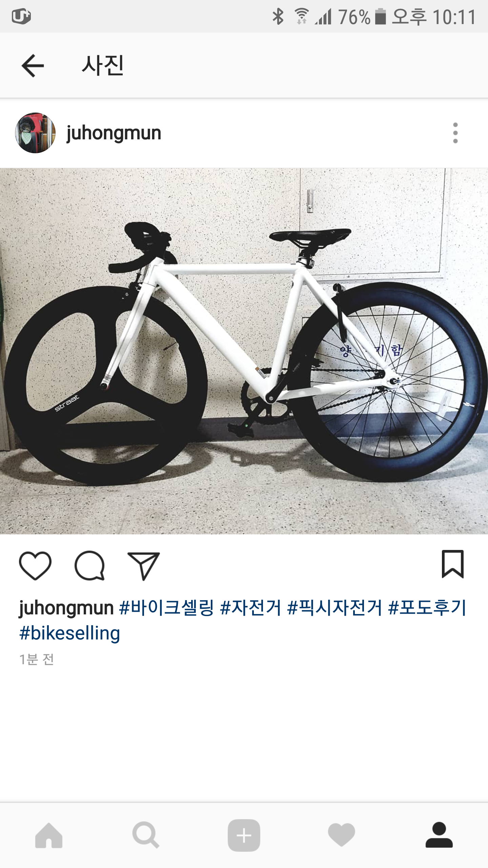Open the juhongmun username in post header
The height and width of the screenshot is (868, 488).
click(x=114, y=133)
